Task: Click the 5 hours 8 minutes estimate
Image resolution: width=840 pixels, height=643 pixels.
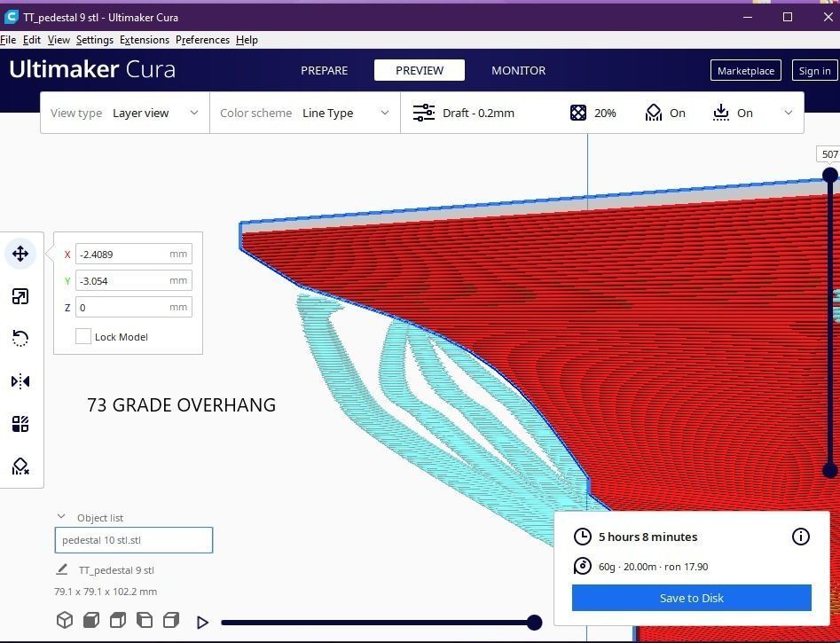Action: pos(648,537)
